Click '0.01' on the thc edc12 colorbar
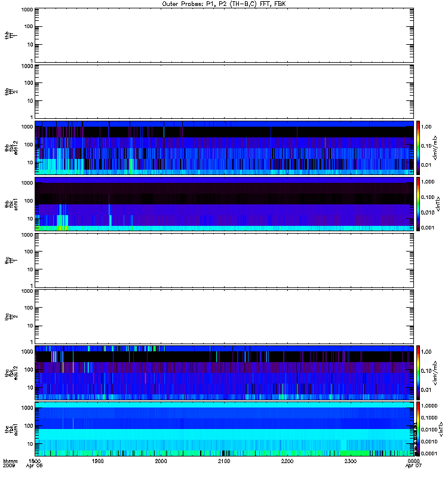This screenshot has width=448, height=478. [426, 390]
